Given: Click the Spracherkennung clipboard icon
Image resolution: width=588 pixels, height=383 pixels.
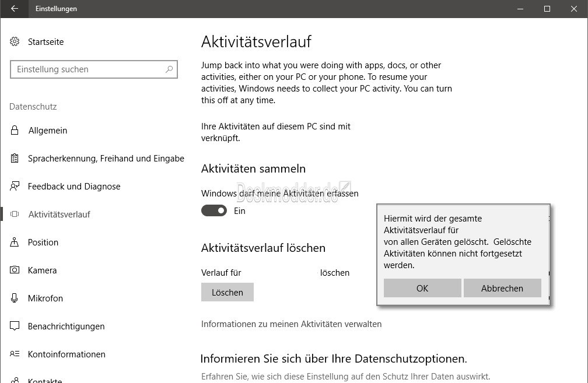Looking at the screenshot, I should (x=15, y=159).
